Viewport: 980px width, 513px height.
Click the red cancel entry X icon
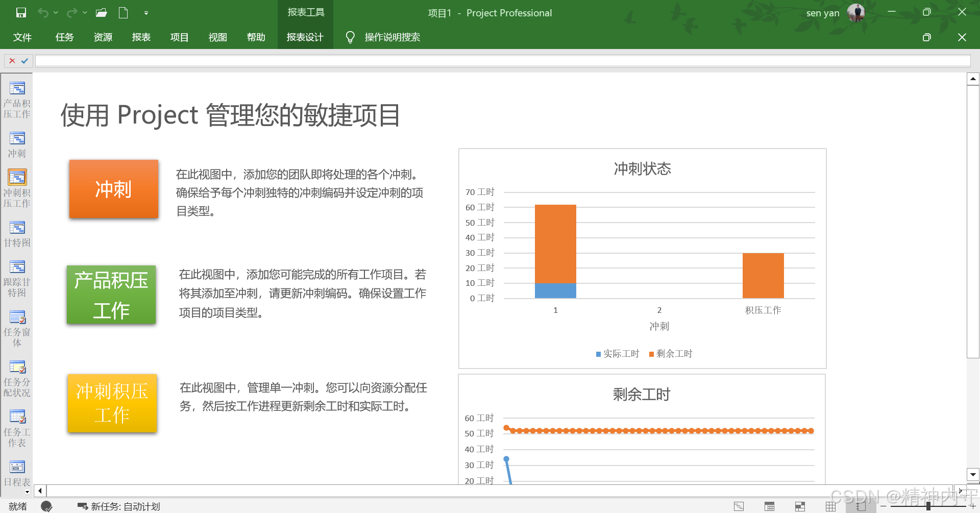pos(12,61)
